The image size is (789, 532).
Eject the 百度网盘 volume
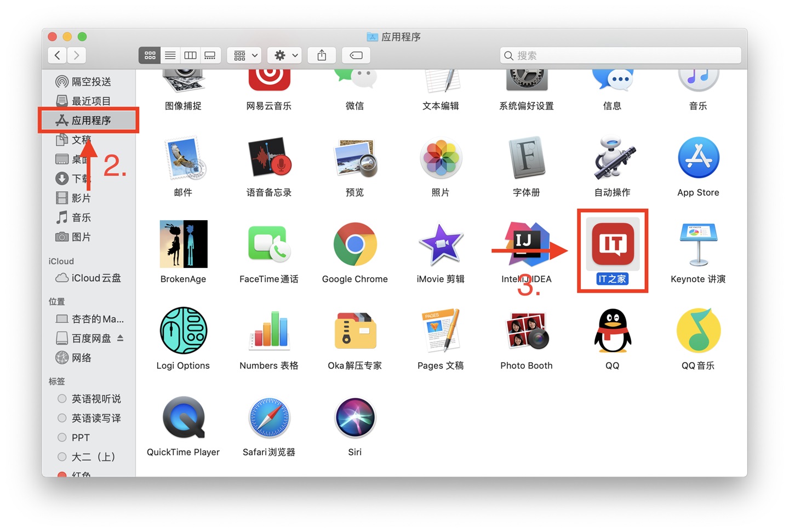[120, 338]
